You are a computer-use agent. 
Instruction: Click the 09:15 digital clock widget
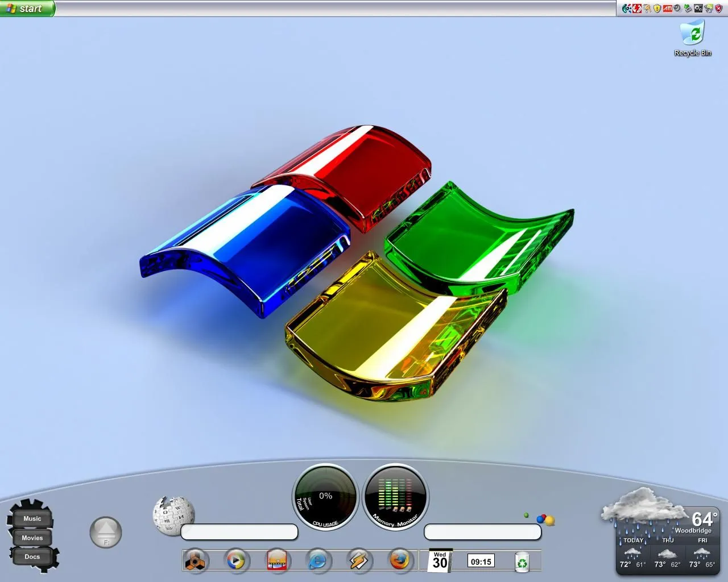tap(481, 562)
